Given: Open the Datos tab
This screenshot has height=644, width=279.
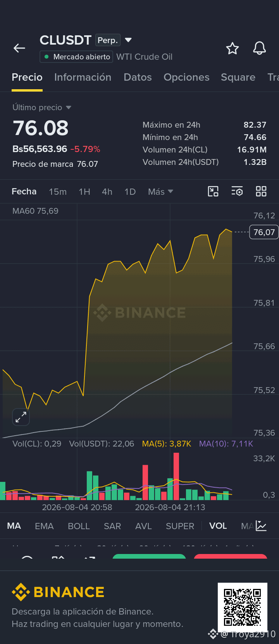Looking at the screenshot, I should tap(138, 77).
